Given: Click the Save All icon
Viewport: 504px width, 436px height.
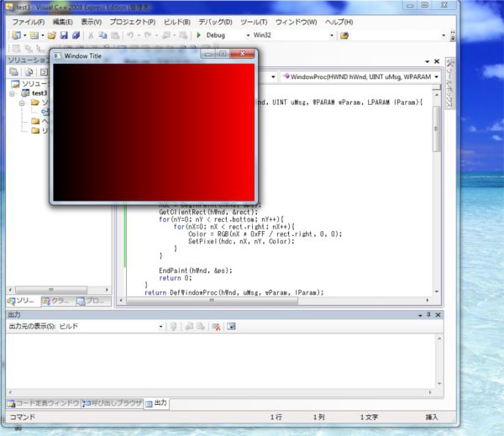Looking at the screenshot, I should [x=76, y=35].
